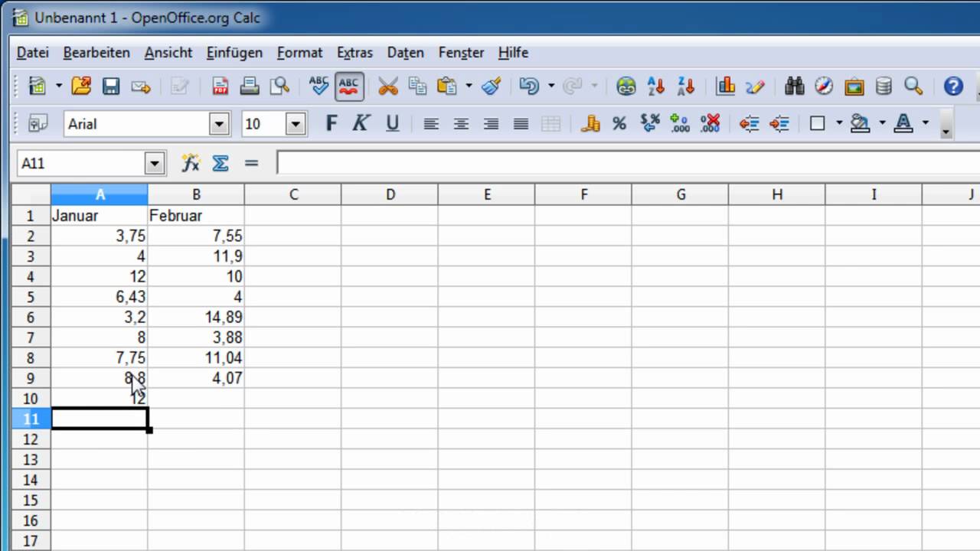Click the Cut scissors icon
980x551 pixels.
(x=388, y=86)
